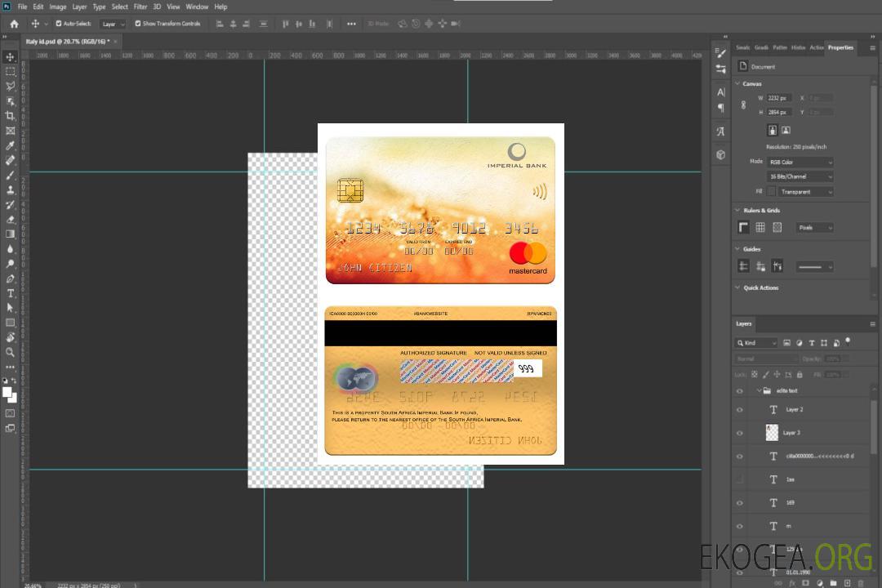Open the 3D panel cube icon
Image resolution: width=882 pixels, height=588 pixels.
(x=720, y=154)
